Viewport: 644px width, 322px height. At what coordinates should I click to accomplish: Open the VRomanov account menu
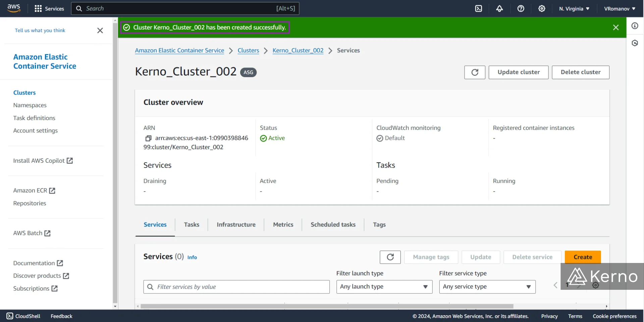tap(620, 9)
